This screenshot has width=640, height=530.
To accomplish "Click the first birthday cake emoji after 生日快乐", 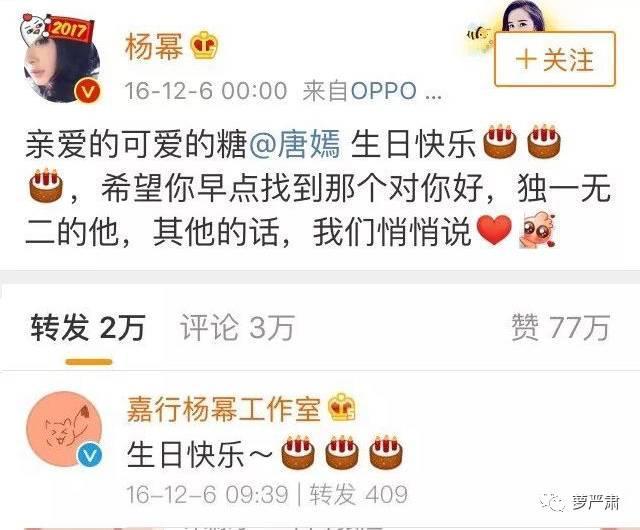I will point(500,141).
